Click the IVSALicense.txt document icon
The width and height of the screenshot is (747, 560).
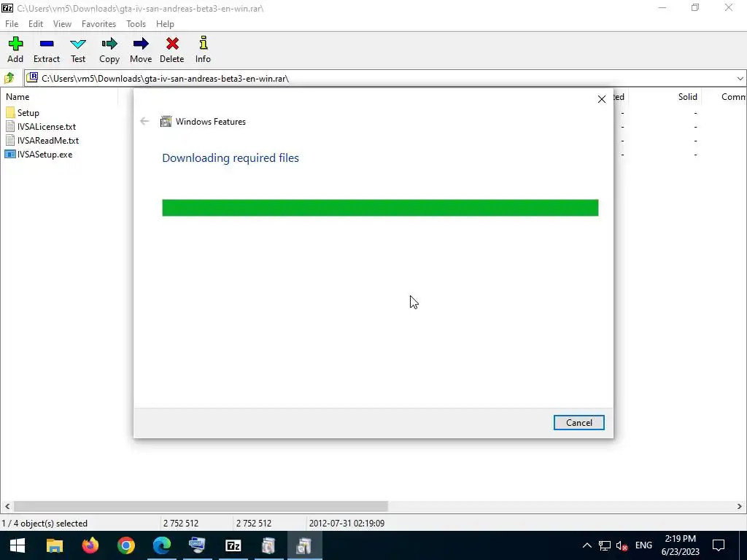[10, 127]
